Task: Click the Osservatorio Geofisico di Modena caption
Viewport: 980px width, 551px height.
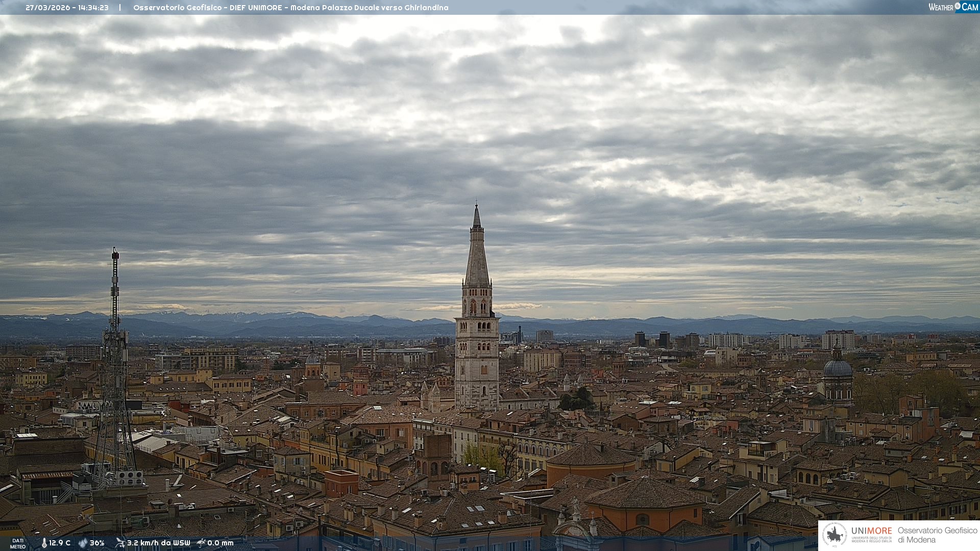Action: (937, 535)
